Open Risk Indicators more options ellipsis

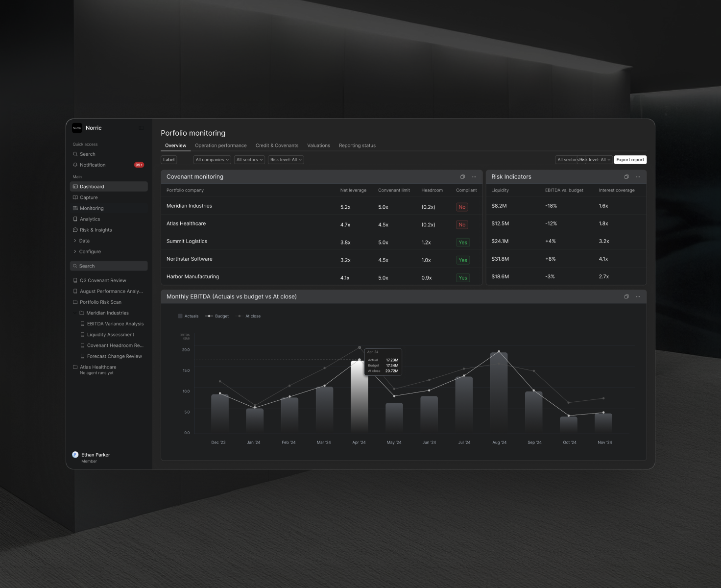[x=638, y=177]
